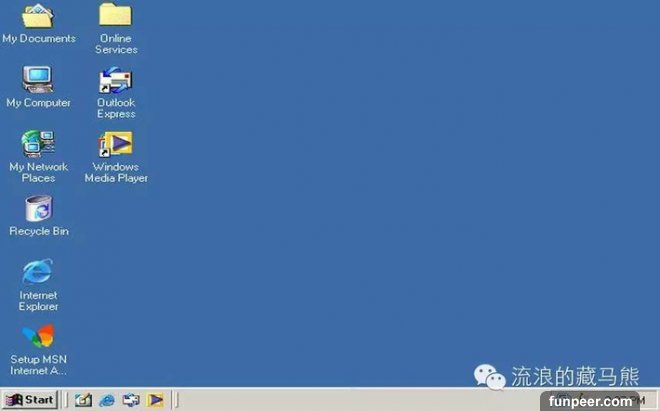Click the "Recycle Bin" text label
Screen dimensions: 660x411
(38, 231)
